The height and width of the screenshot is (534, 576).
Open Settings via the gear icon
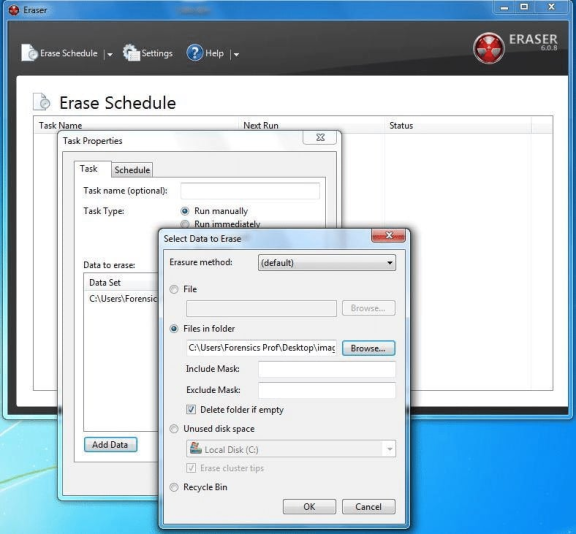[x=131, y=53]
